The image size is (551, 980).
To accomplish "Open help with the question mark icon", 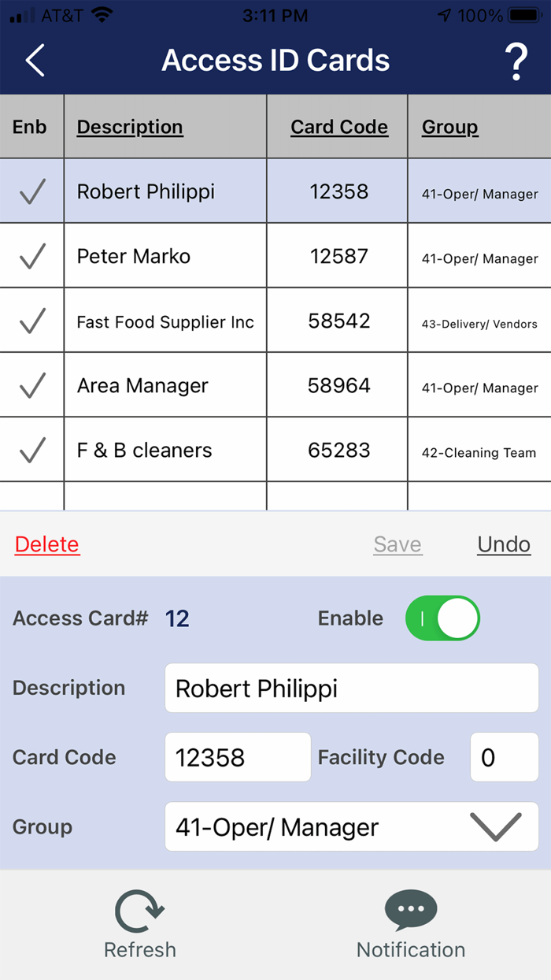I will [517, 60].
